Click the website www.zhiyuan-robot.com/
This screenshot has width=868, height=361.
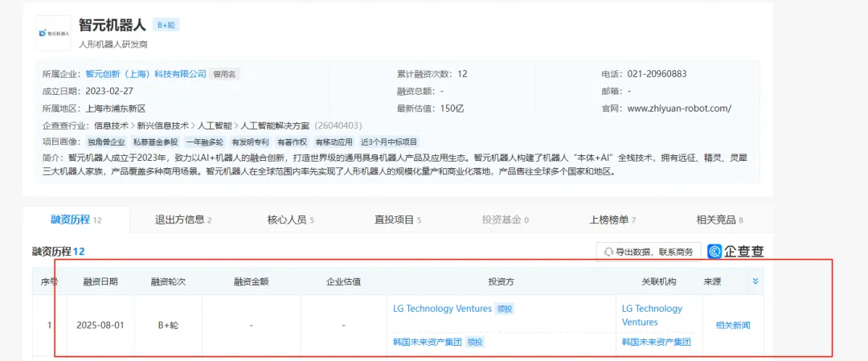(679, 109)
